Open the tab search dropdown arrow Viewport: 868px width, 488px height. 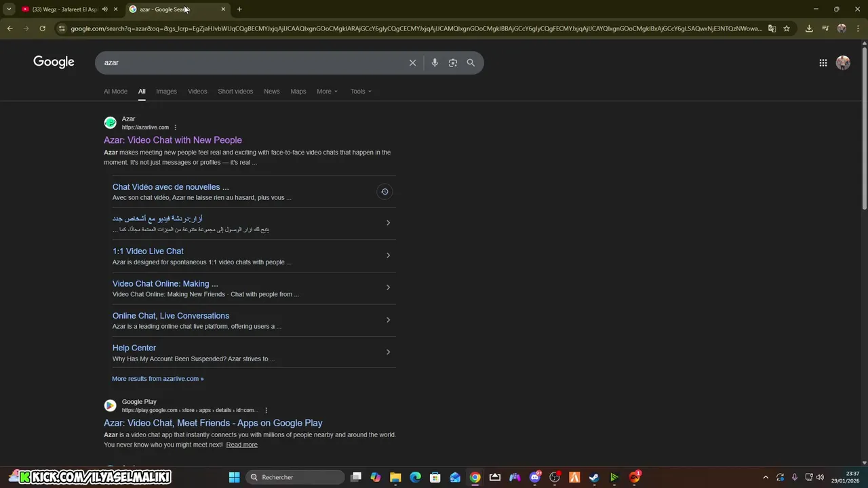[x=9, y=9]
